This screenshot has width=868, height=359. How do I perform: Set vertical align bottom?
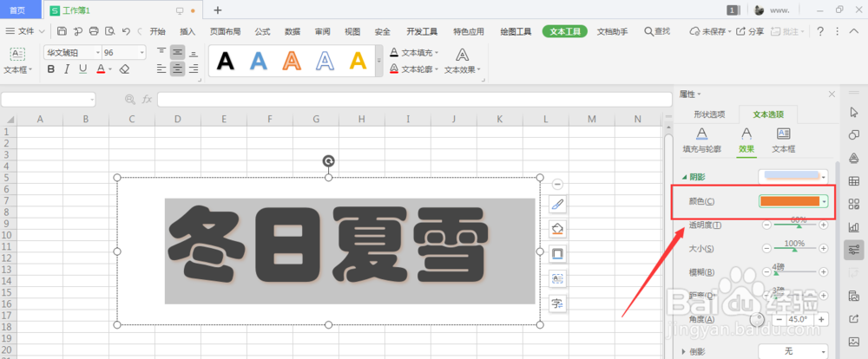[194, 53]
